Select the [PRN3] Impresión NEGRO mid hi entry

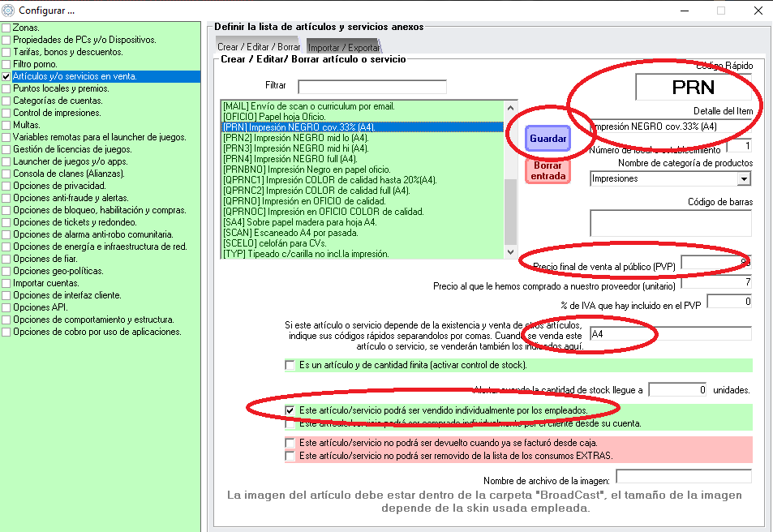[362, 148]
